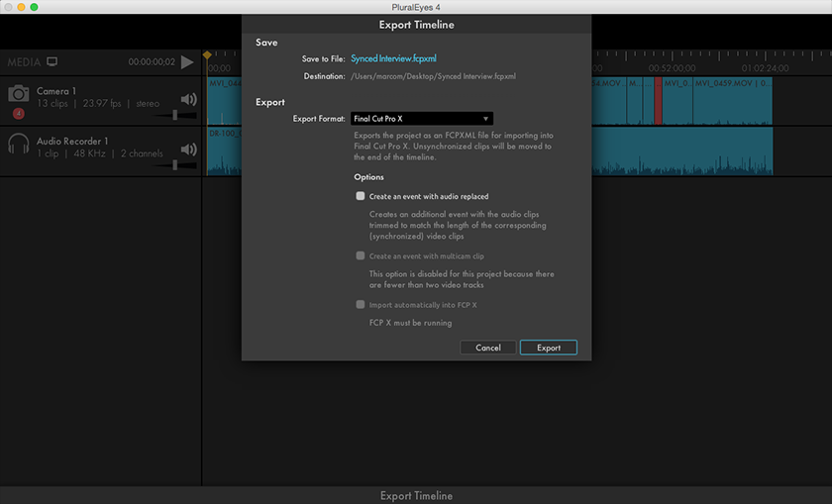Toggle Create an event with multicam clip
This screenshot has height=504, width=832.
(361, 255)
